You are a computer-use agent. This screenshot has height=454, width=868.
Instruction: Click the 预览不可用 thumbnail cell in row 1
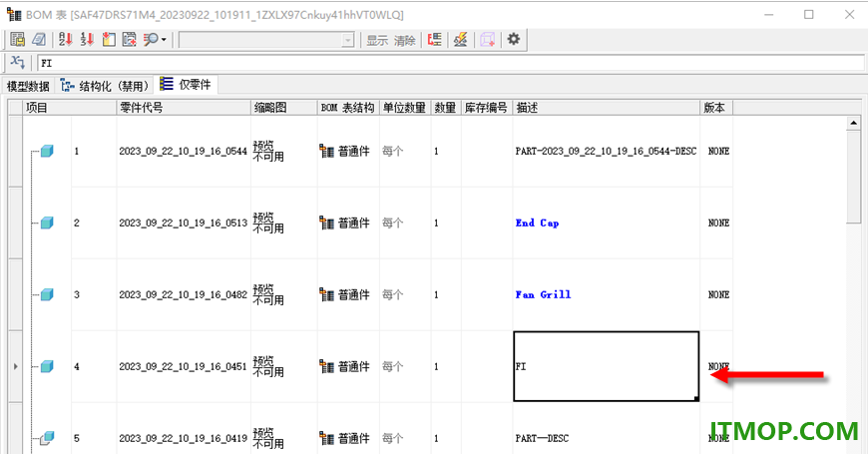pos(284,151)
